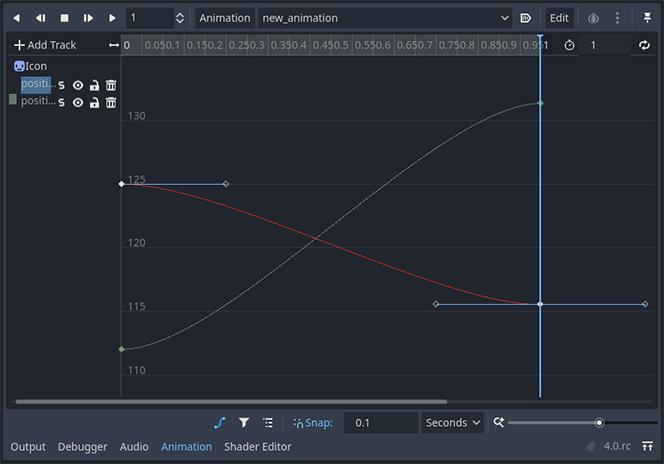Toggle the onion skinning icon

(593, 18)
